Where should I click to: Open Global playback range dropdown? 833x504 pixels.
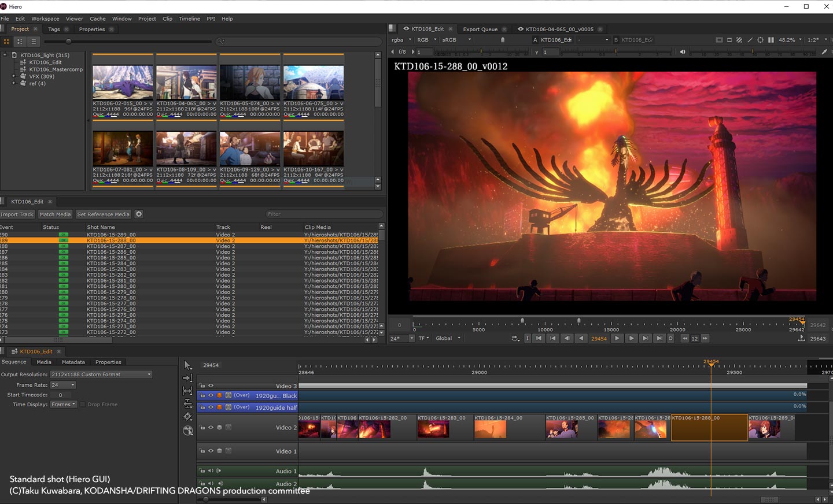click(x=448, y=339)
